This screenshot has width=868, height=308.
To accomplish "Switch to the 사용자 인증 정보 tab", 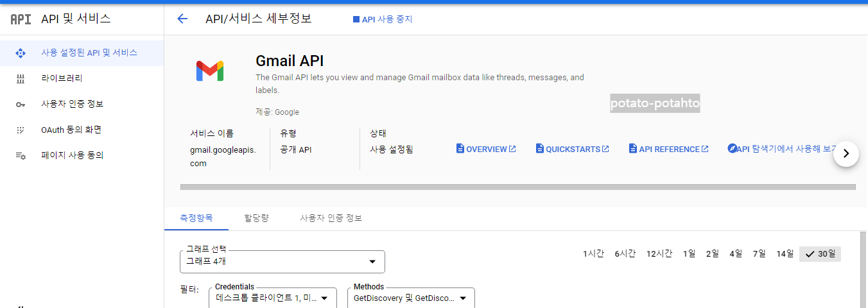I will [x=331, y=218].
